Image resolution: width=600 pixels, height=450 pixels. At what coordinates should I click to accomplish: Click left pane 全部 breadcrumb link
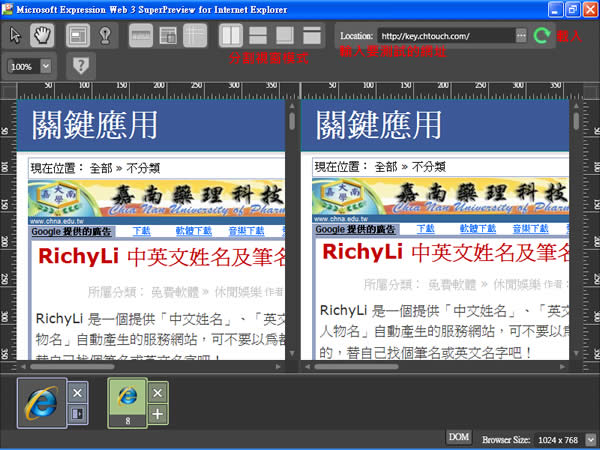[101, 168]
